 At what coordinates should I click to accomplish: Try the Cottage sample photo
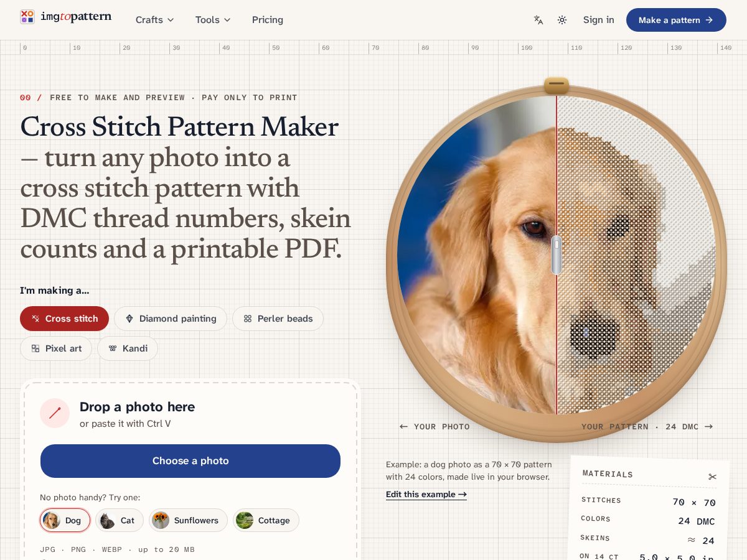[x=266, y=520]
